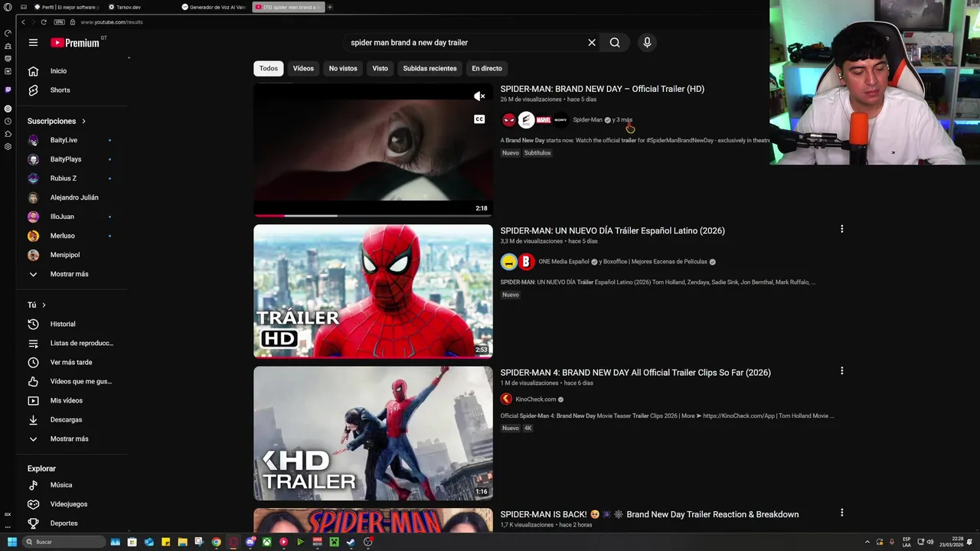Reload the page
This screenshot has height=551, width=980.
pos(44,22)
